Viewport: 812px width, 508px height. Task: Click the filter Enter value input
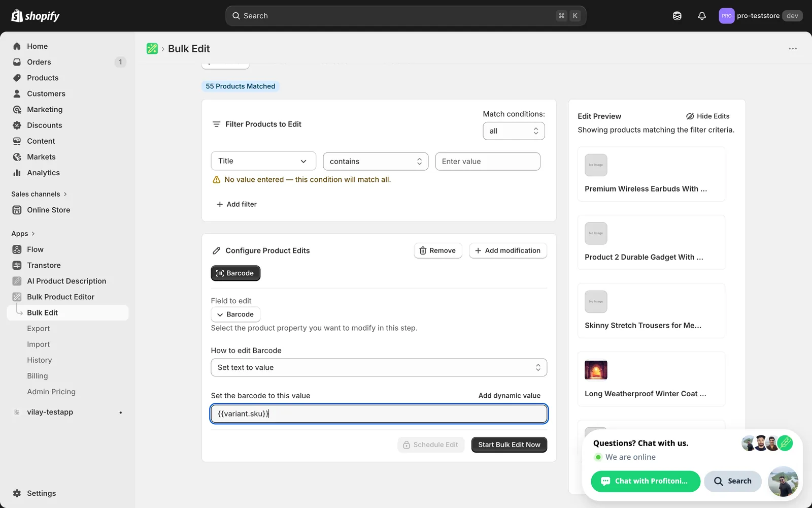[488, 162]
